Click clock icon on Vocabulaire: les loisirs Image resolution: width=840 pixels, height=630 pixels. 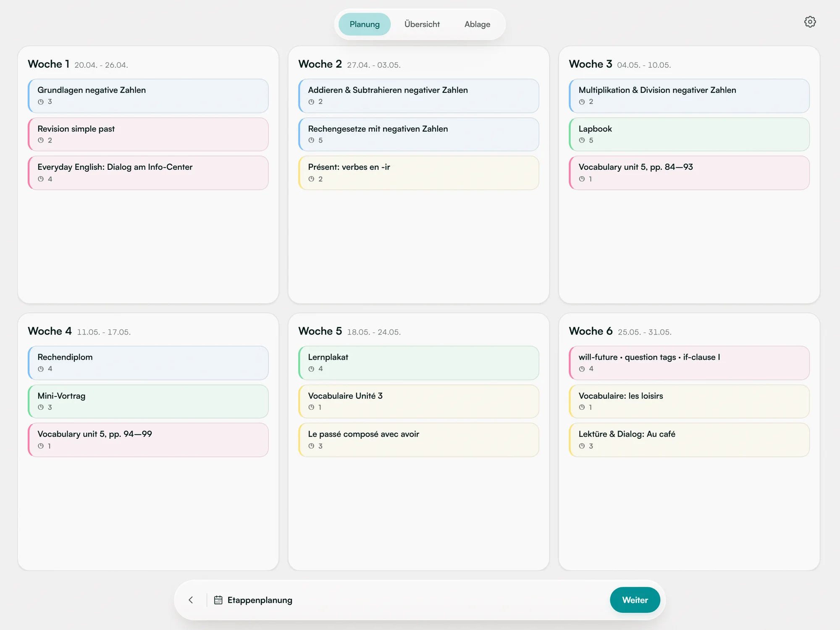pos(582,407)
